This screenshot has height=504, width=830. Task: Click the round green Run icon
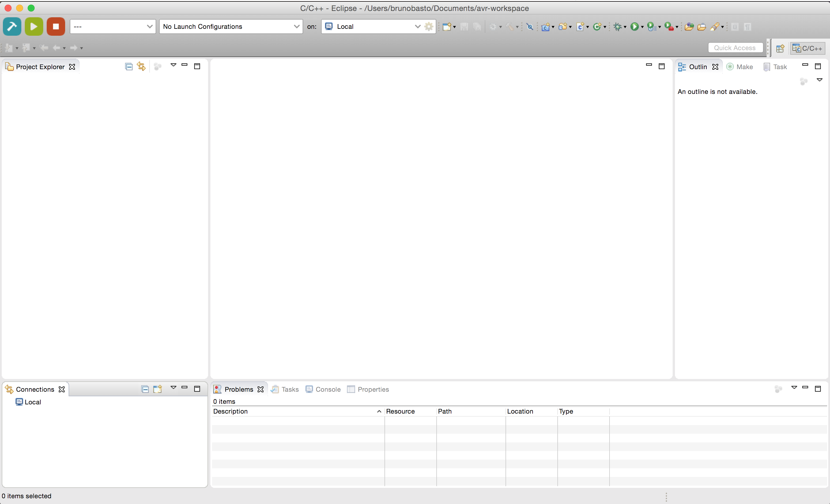click(635, 26)
